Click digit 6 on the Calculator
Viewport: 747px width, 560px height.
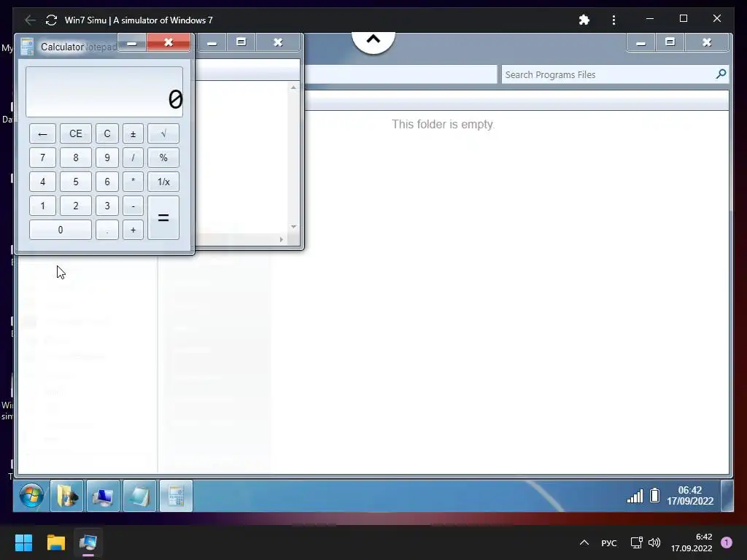pos(107,182)
